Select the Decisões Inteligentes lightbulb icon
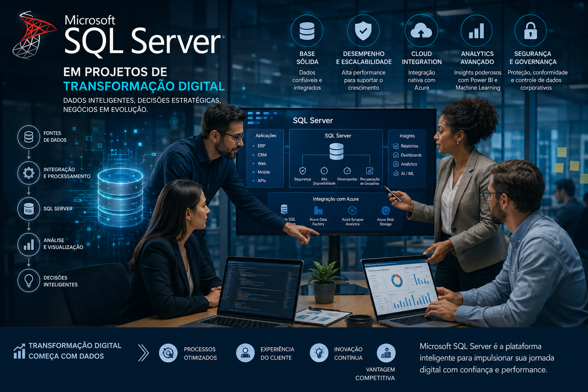Screen dimensions: 588x392 coord(29,281)
